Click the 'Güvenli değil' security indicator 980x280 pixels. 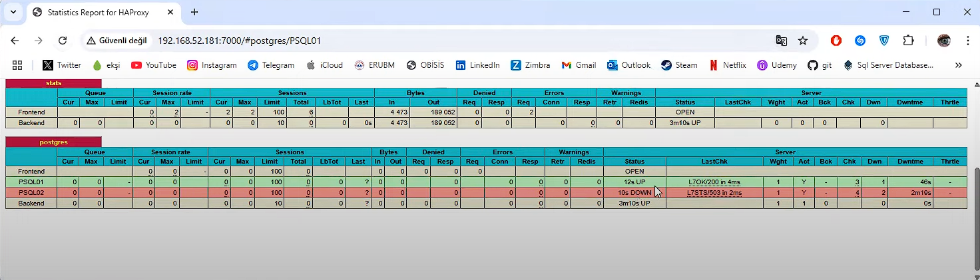click(116, 41)
